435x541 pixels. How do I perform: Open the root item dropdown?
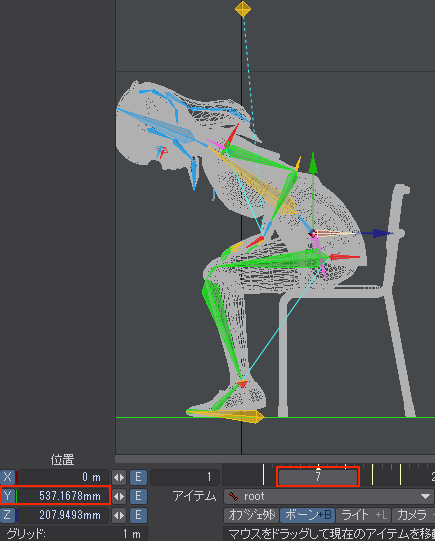329,496
